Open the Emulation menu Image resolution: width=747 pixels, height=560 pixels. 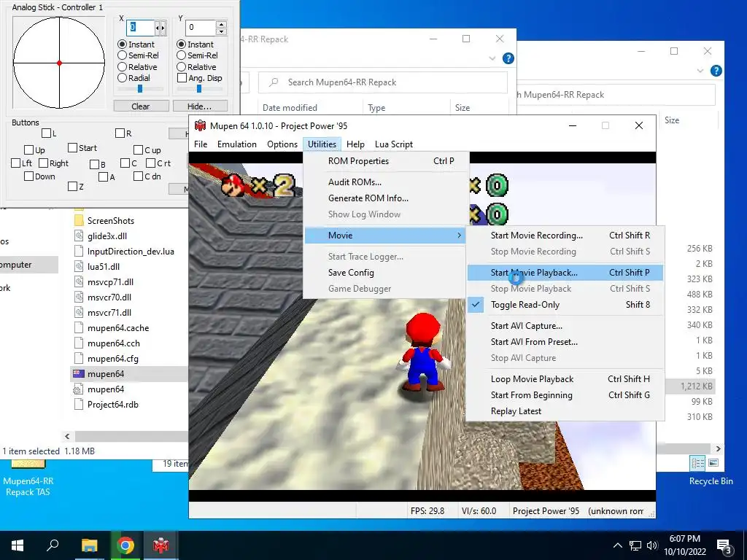click(237, 144)
